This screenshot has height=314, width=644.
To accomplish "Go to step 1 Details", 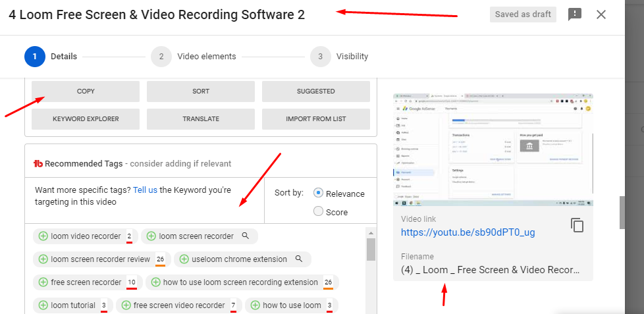I will click(x=51, y=57).
